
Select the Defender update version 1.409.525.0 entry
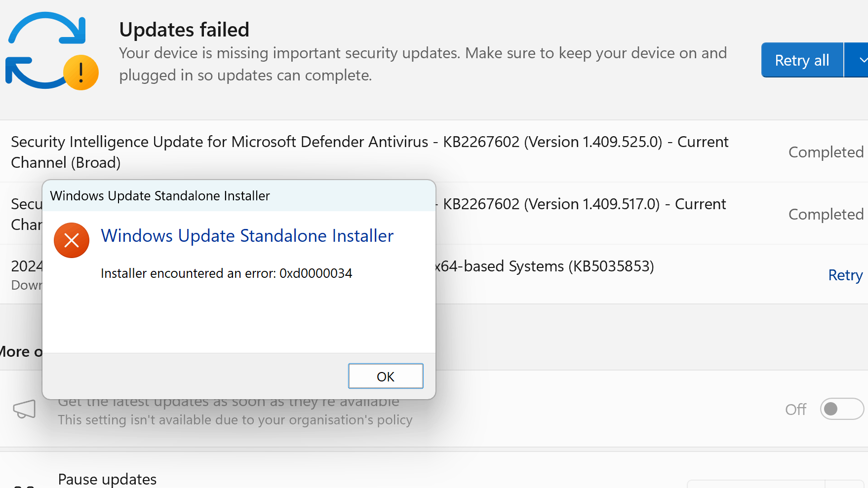pos(369,151)
